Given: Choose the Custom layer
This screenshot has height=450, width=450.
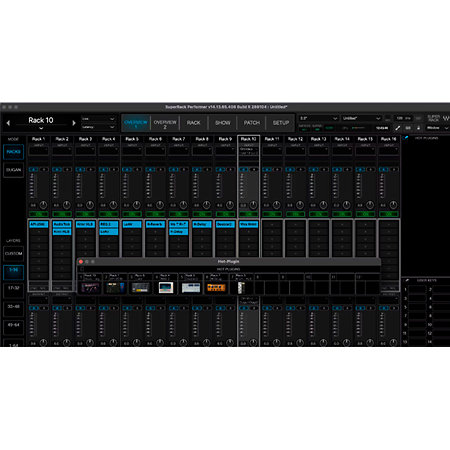Looking at the screenshot, I should (x=13, y=254).
